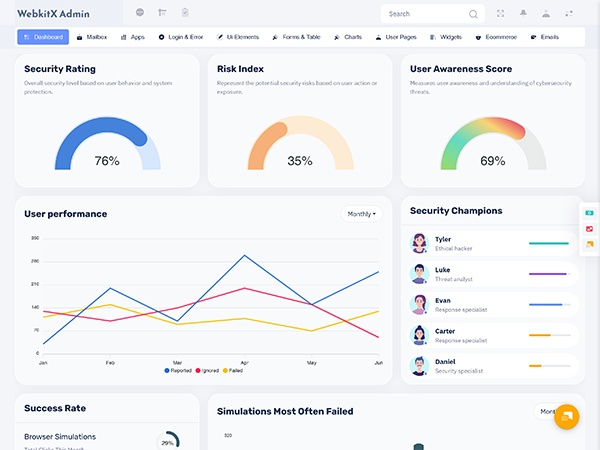The height and width of the screenshot is (450, 600).
Task: Toggle the Ignored series in chart legend
Action: pos(208,370)
